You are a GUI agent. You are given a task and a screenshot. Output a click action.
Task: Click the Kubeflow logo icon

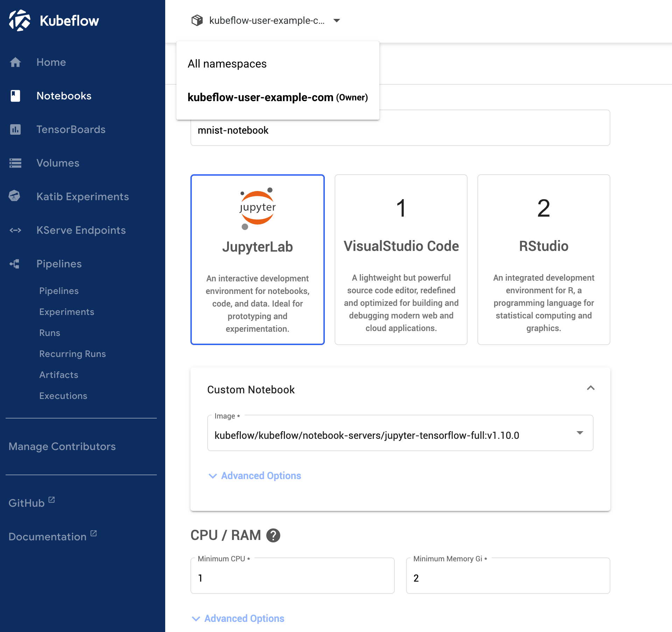point(20,20)
